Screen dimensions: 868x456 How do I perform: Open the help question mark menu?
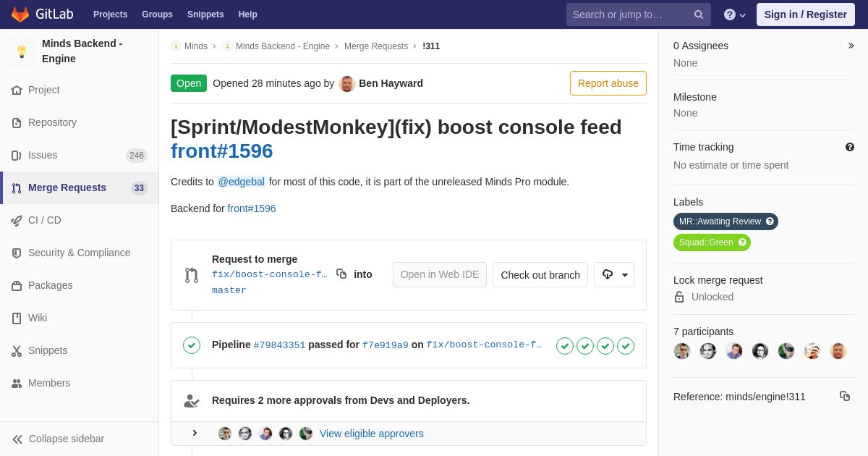click(x=735, y=14)
